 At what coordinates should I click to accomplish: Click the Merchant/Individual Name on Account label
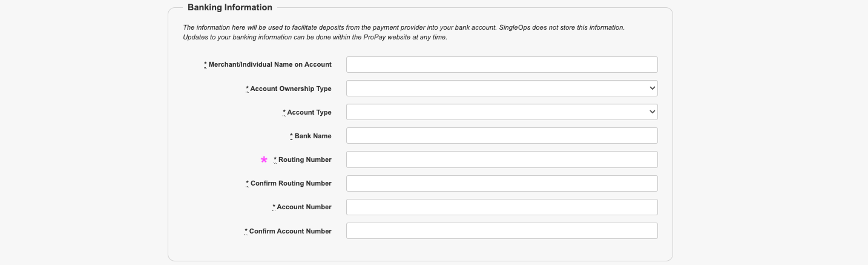[270, 64]
